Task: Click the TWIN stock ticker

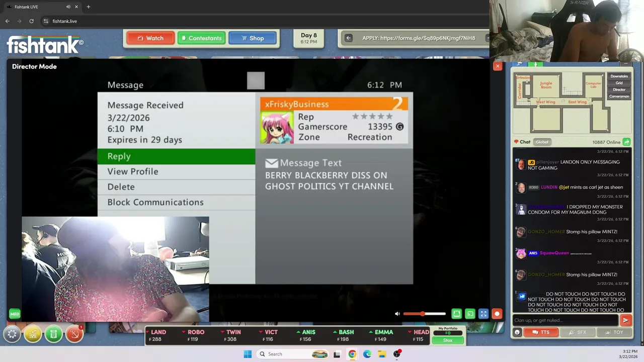Action: coord(231,335)
